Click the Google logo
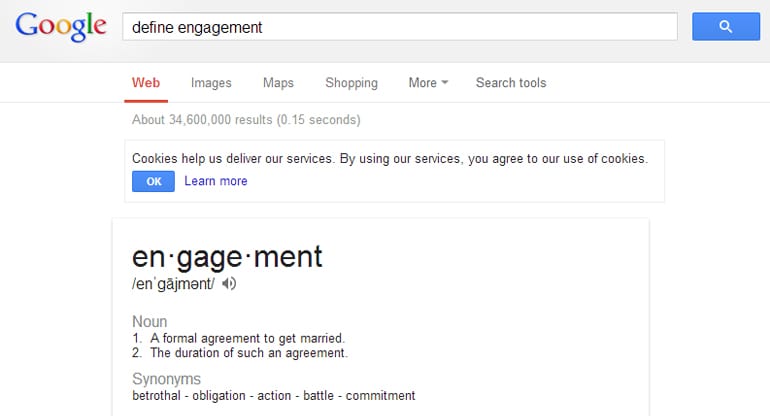 61,27
